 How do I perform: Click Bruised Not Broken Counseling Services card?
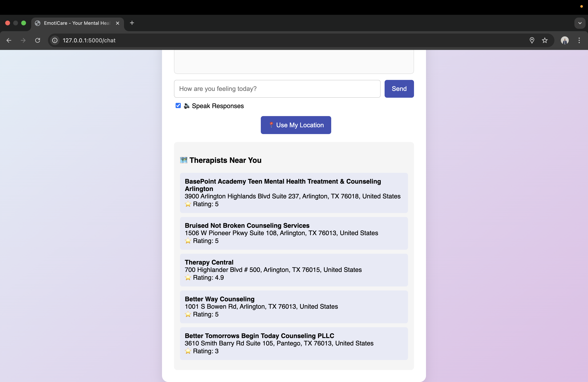click(x=294, y=233)
